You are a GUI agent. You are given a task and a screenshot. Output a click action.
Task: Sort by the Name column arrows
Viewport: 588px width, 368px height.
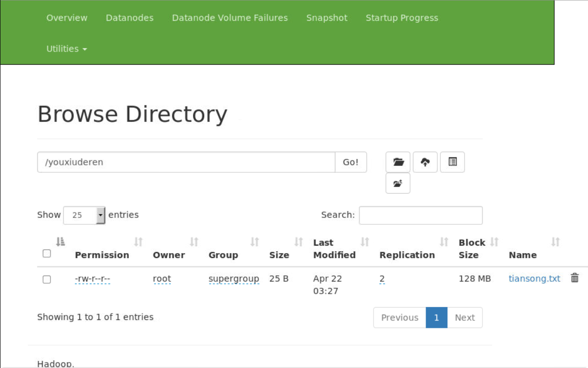point(555,242)
